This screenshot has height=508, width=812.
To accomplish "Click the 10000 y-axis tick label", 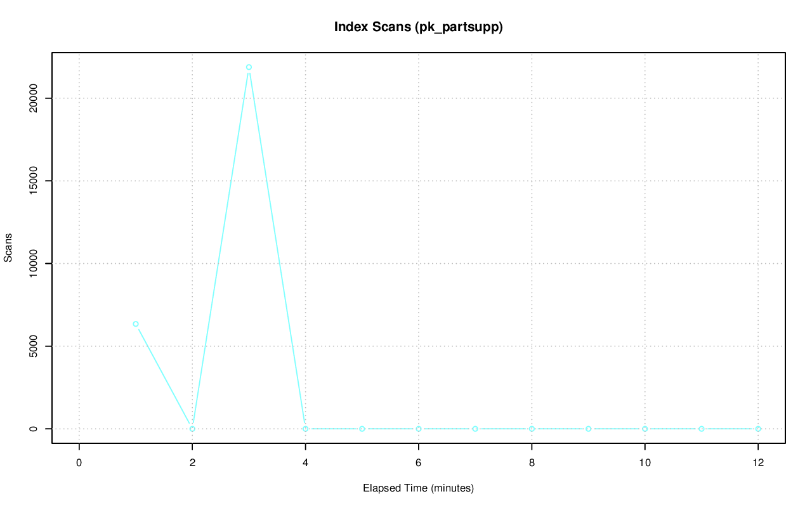I will click(34, 263).
